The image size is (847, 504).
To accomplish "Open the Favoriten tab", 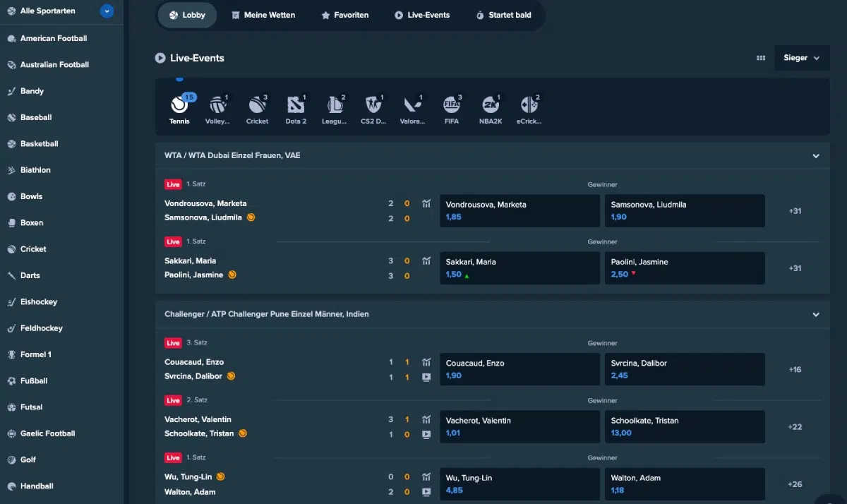I will [x=345, y=15].
